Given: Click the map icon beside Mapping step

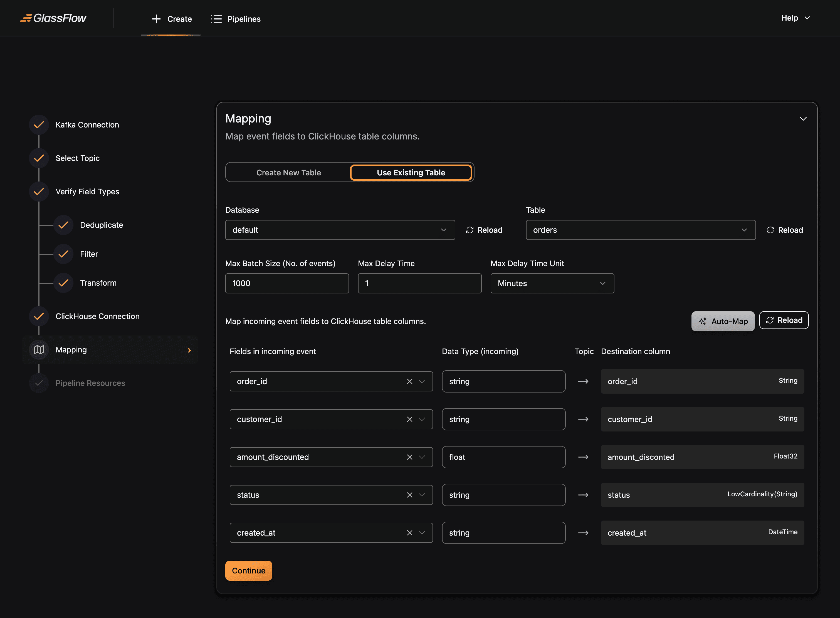Looking at the screenshot, I should tap(39, 350).
